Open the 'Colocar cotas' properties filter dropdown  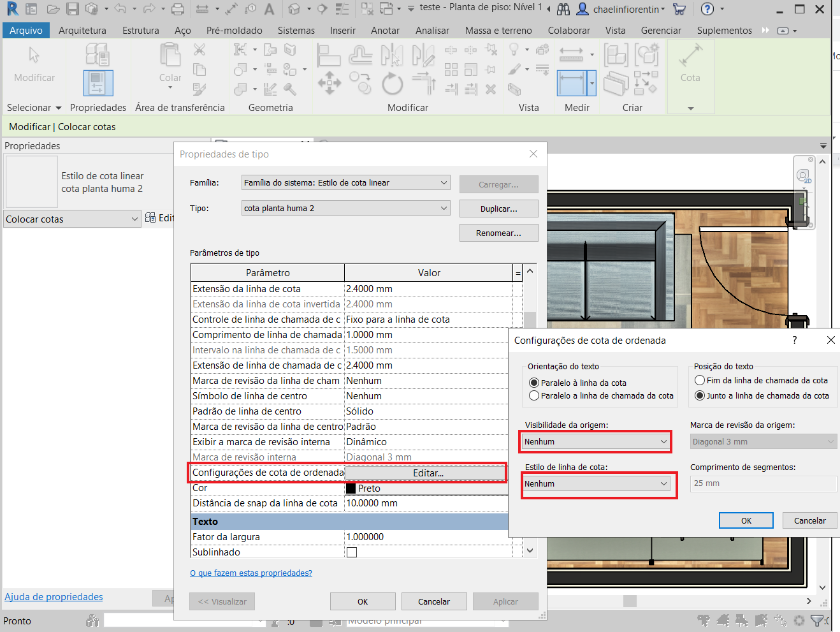[72, 219]
